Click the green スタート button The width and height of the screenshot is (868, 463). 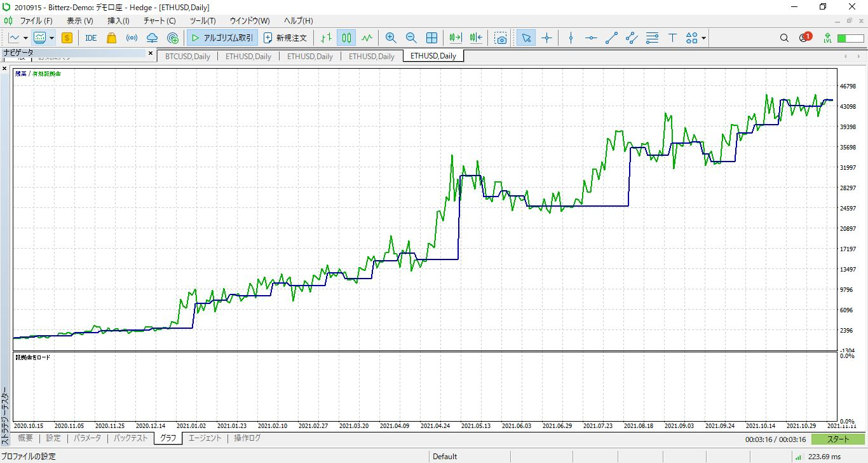coord(838,439)
